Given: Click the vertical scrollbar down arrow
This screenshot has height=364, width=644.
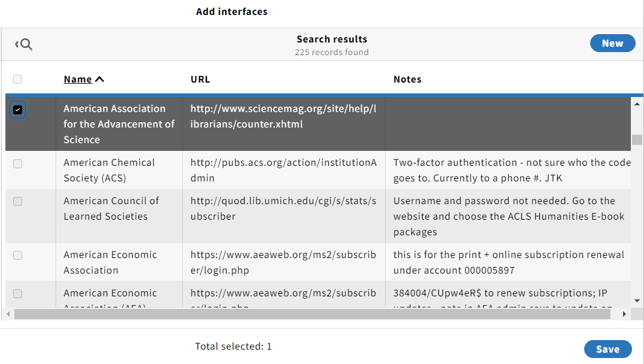Looking at the screenshot, I should click(x=637, y=301).
